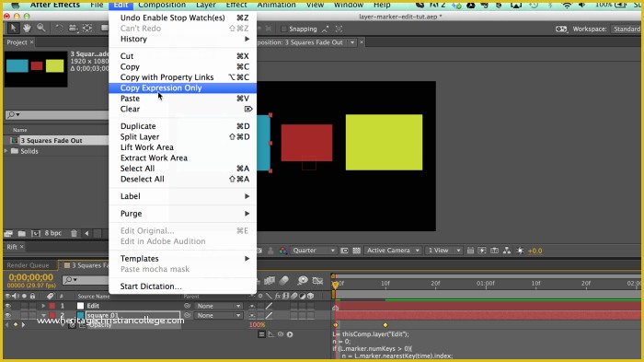Click the Opacity keyframe at 10f

pyautogui.click(x=385, y=325)
